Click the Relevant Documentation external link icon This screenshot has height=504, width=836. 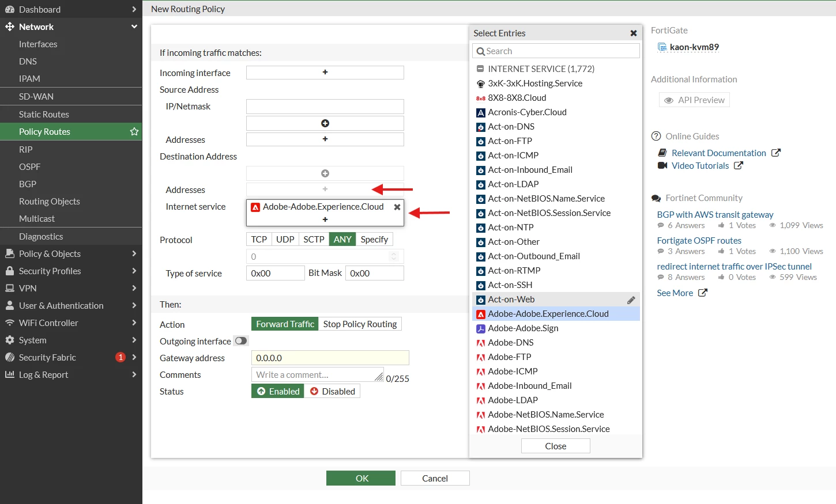(776, 153)
